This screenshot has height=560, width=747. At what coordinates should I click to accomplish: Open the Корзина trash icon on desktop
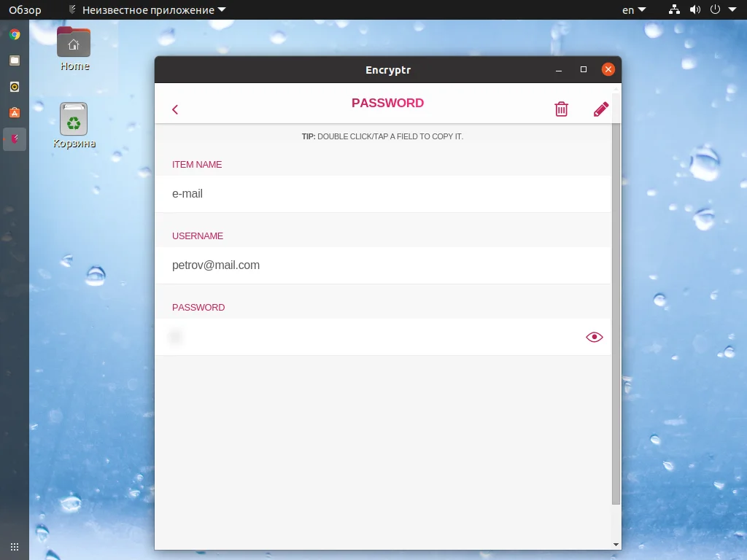[x=74, y=125]
